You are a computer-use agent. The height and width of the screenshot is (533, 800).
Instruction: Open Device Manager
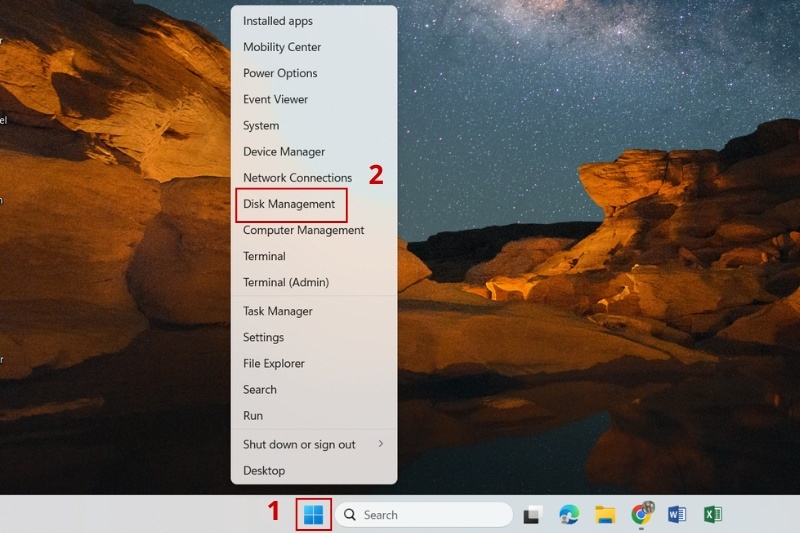tap(314, 151)
